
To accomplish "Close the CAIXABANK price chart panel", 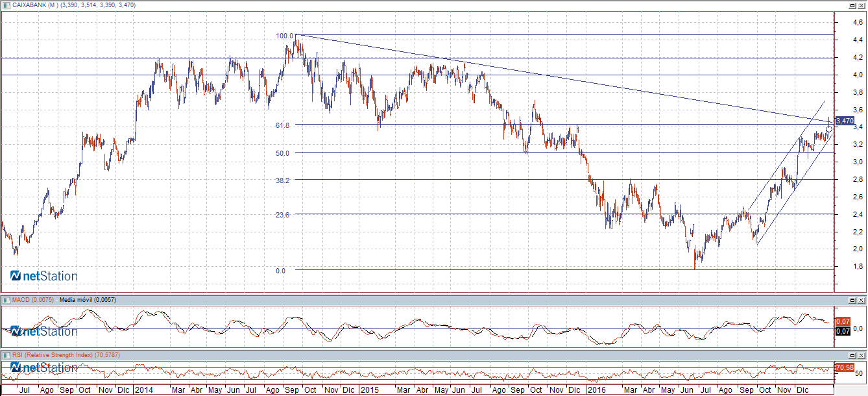I will (862, 5).
